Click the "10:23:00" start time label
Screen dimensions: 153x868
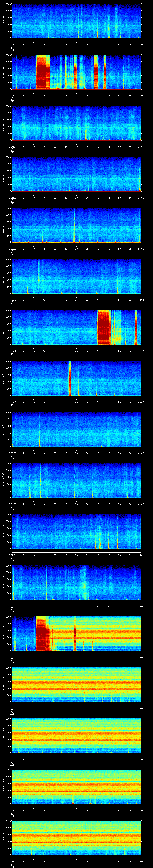click(12, 96)
